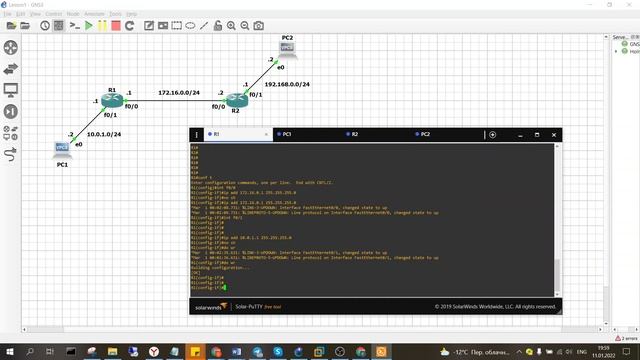Expand the second server summary tree node
The height and width of the screenshot is (360, 640).
[x=616, y=51]
